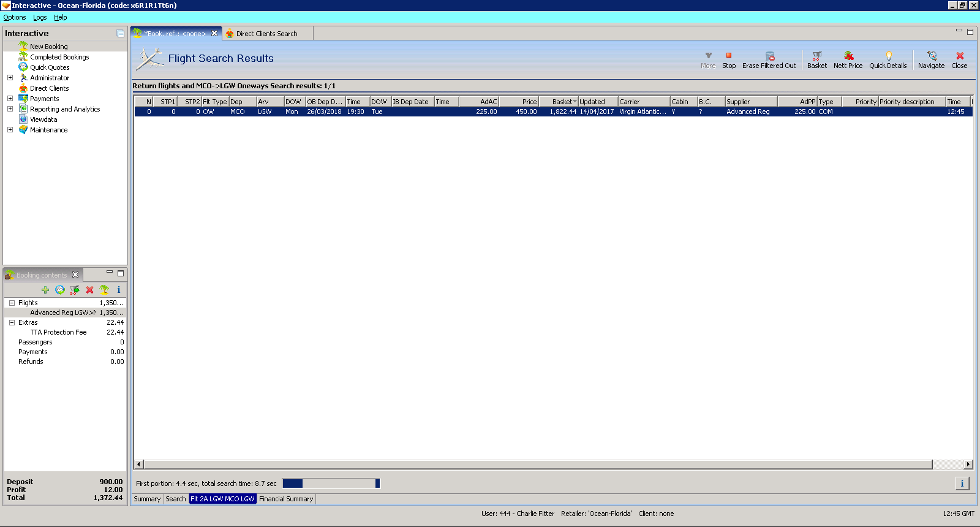Collapse the Extras tree node

(x=12, y=322)
